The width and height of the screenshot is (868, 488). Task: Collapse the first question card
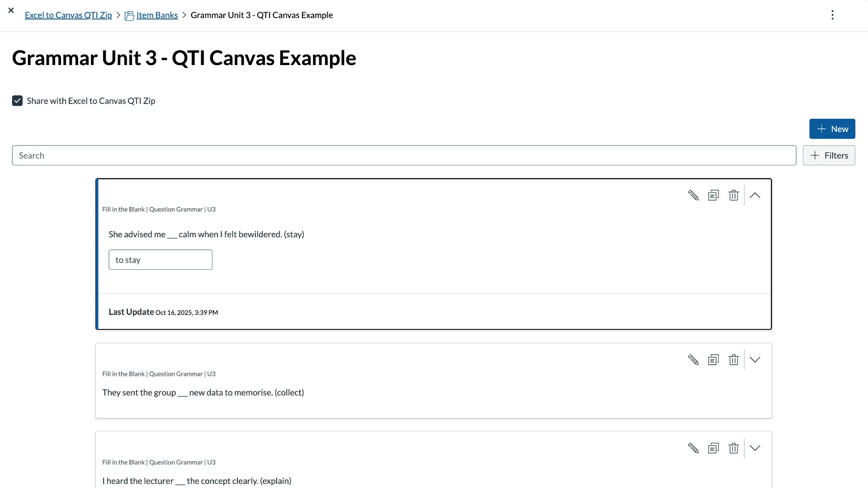[755, 195]
